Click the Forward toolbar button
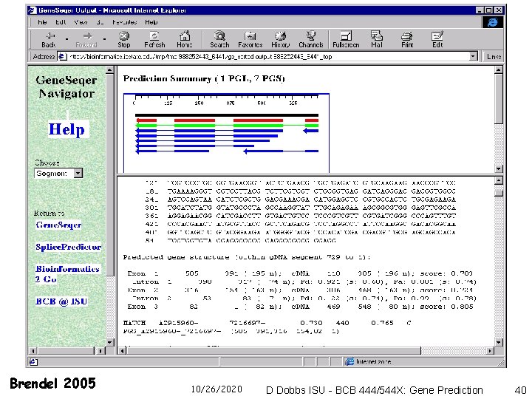The height and width of the screenshot is (399, 532). click(x=86, y=40)
